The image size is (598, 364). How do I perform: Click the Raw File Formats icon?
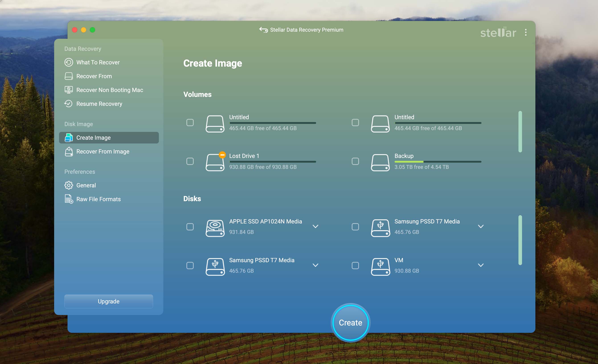pyautogui.click(x=69, y=199)
